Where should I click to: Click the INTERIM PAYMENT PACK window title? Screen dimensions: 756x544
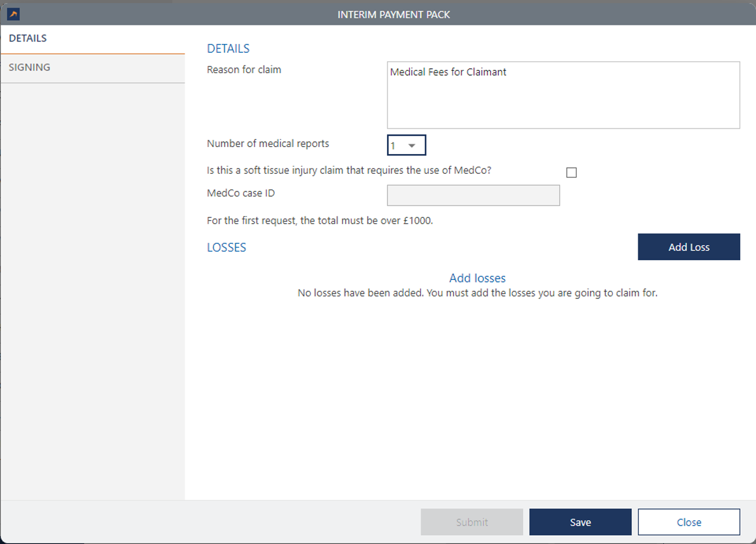393,14
